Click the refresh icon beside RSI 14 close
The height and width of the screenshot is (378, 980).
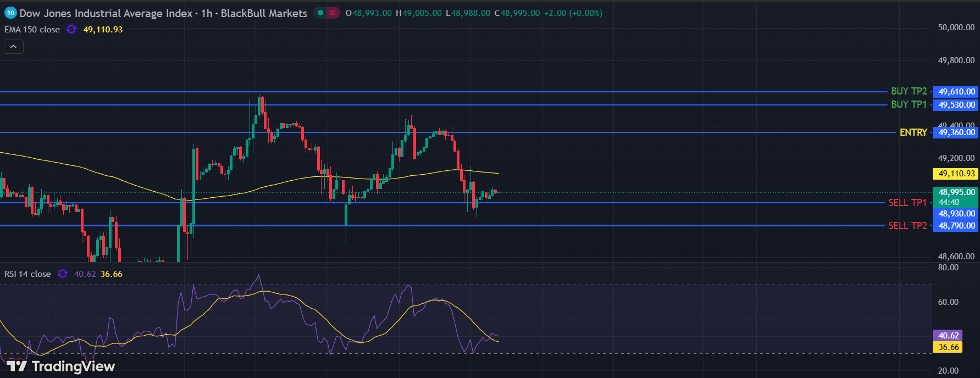point(63,274)
